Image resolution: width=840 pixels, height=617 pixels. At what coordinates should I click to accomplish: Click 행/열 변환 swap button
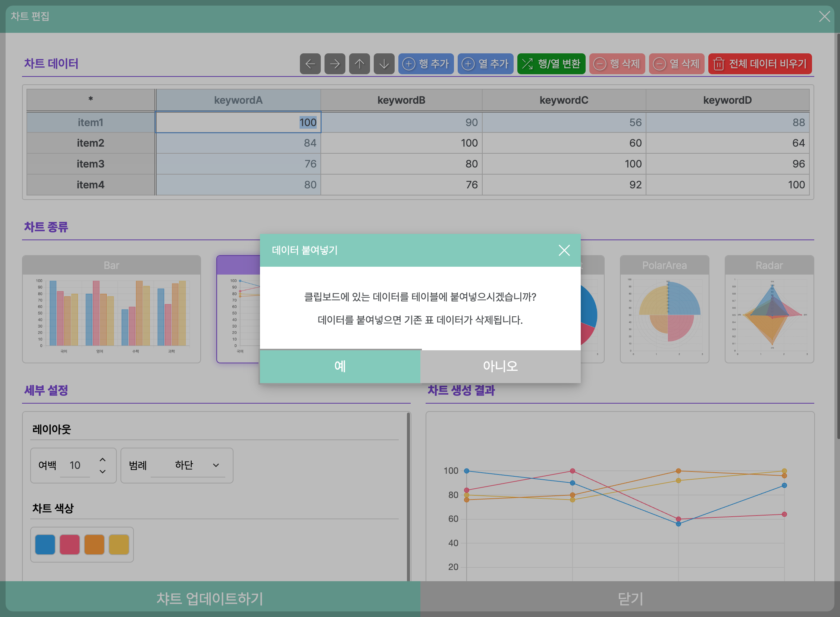551,64
